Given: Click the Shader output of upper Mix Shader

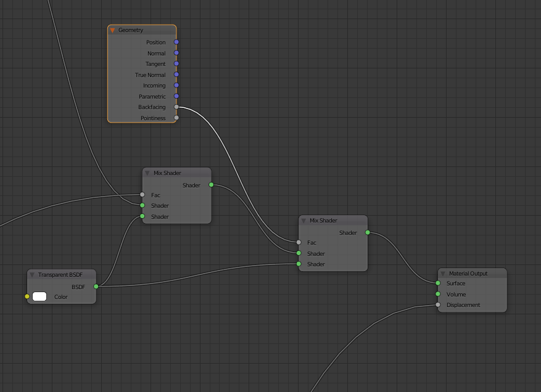Looking at the screenshot, I should point(211,185).
